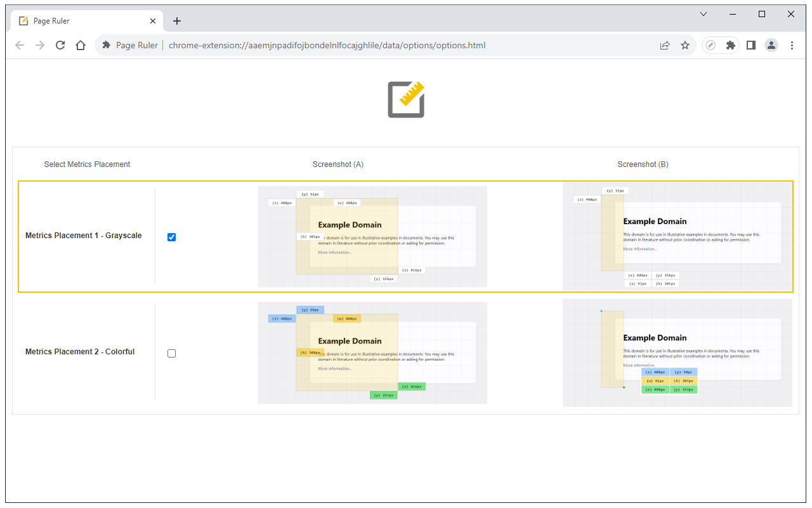Open the Chrome three-dot menu
Screen dimensions: 812x508
[x=792, y=45]
